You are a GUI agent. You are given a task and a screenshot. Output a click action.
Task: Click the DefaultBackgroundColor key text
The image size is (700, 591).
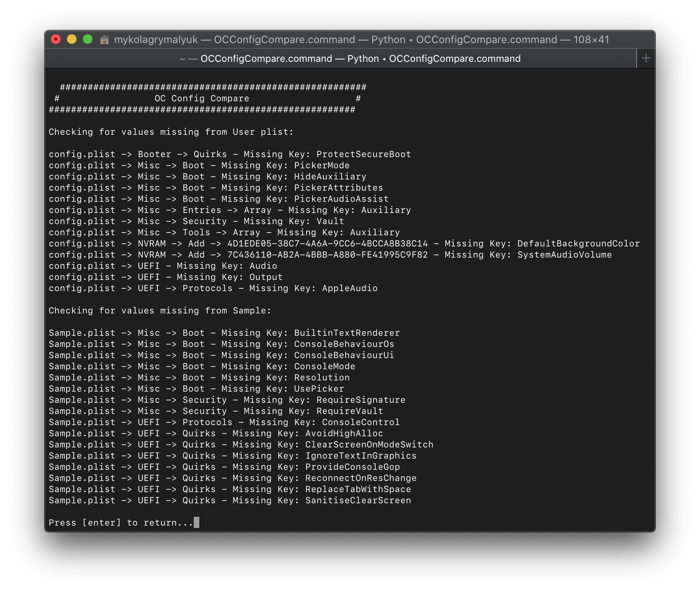click(578, 244)
